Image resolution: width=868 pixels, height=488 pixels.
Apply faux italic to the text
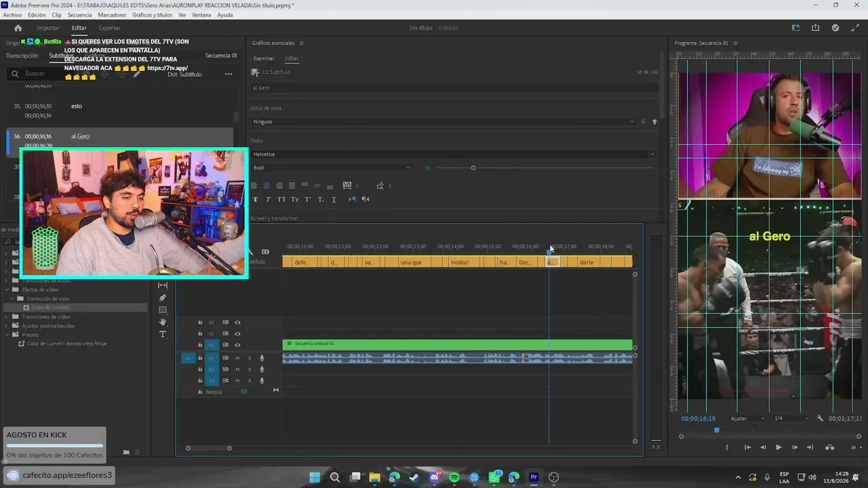click(268, 199)
